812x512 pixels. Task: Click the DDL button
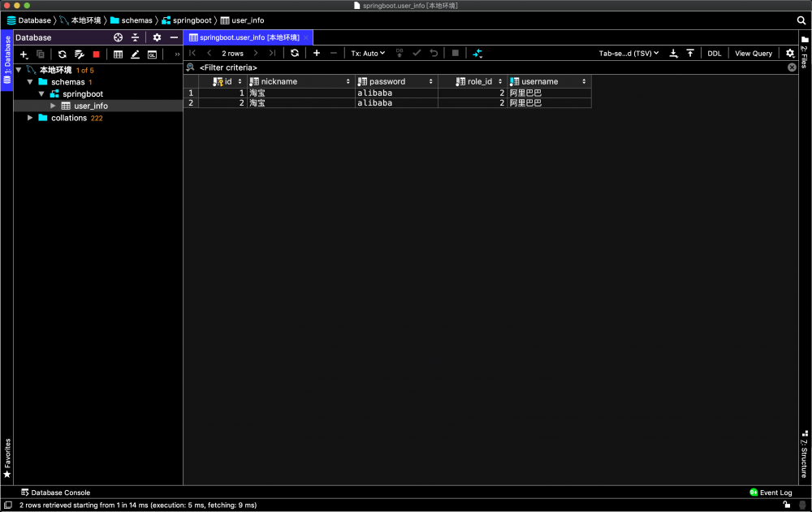714,54
